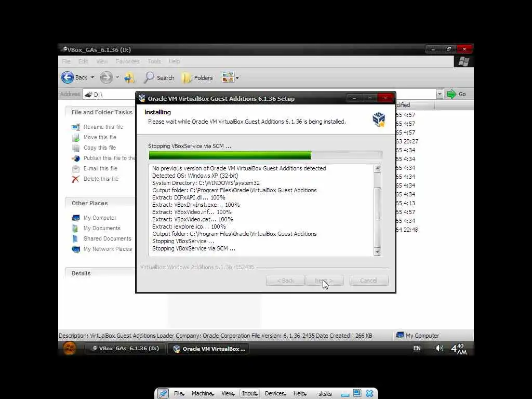The width and height of the screenshot is (532, 399).
Task: Select 'Stopping VBoxService via SCM' last log line
Action: click(x=194, y=249)
